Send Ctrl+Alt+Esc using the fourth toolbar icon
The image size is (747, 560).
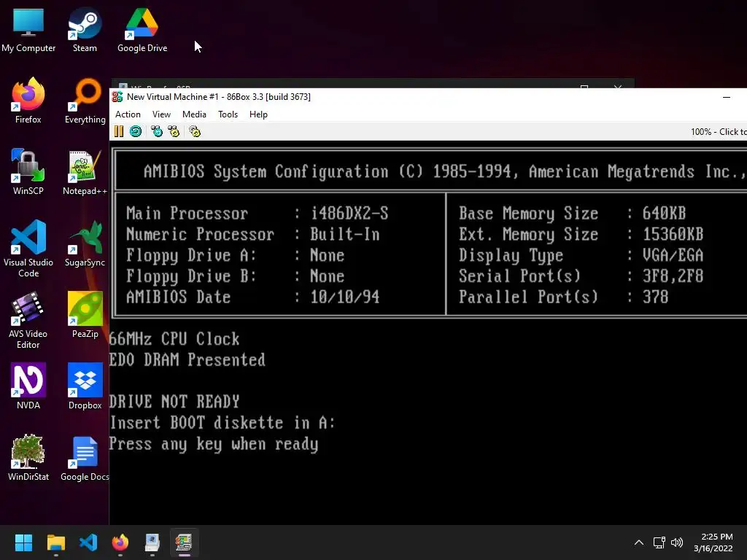[174, 131]
